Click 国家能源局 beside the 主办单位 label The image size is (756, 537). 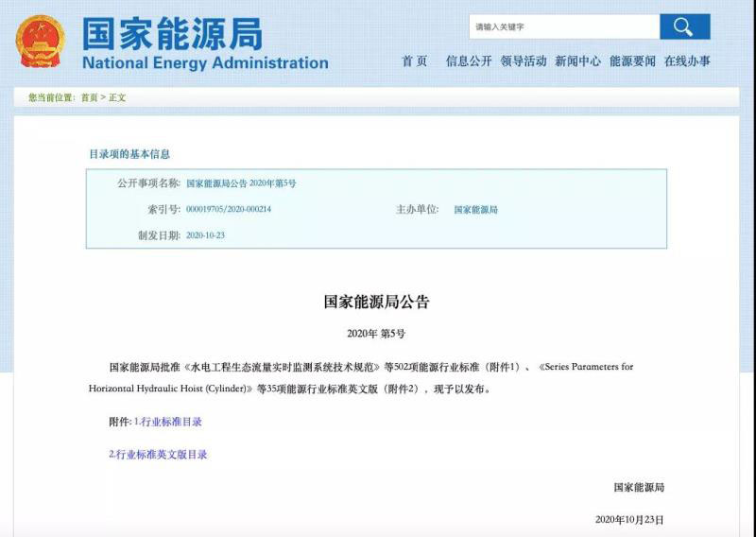coord(475,210)
